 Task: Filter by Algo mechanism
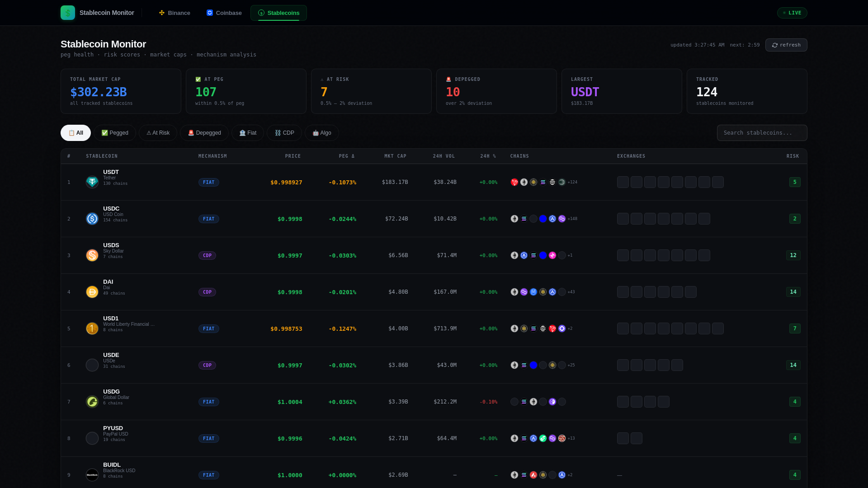(x=322, y=133)
